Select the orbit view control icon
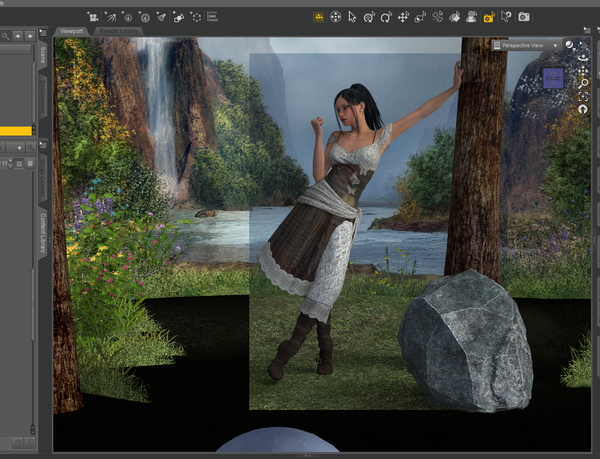The height and width of the screenshot is (459, 600). tap(584, 57)
